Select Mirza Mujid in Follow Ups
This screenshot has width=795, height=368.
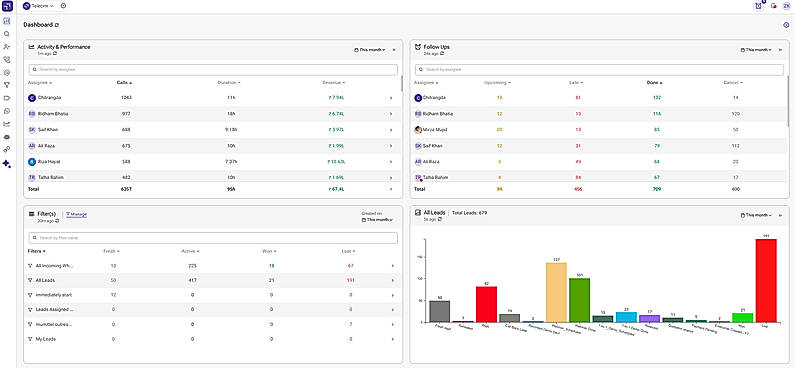pos(436,130)
